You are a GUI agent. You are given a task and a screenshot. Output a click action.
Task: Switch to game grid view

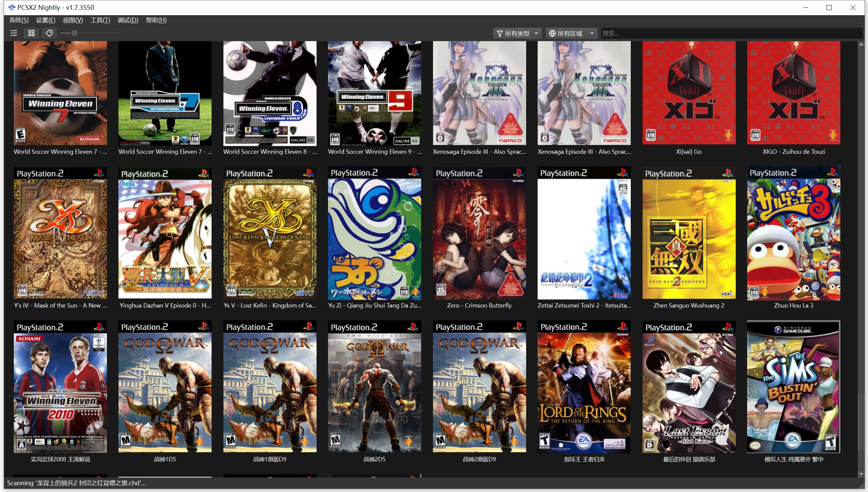[31, 33]
